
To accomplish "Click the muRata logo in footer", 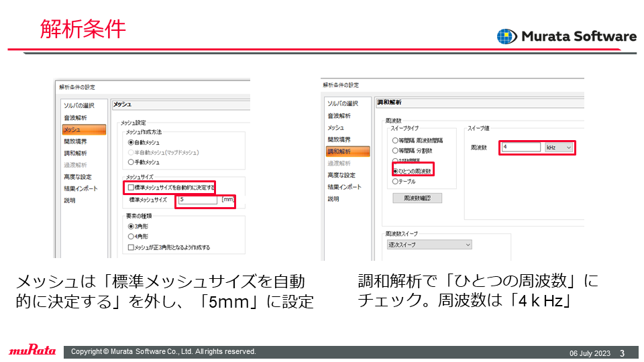I will point(32,350).
